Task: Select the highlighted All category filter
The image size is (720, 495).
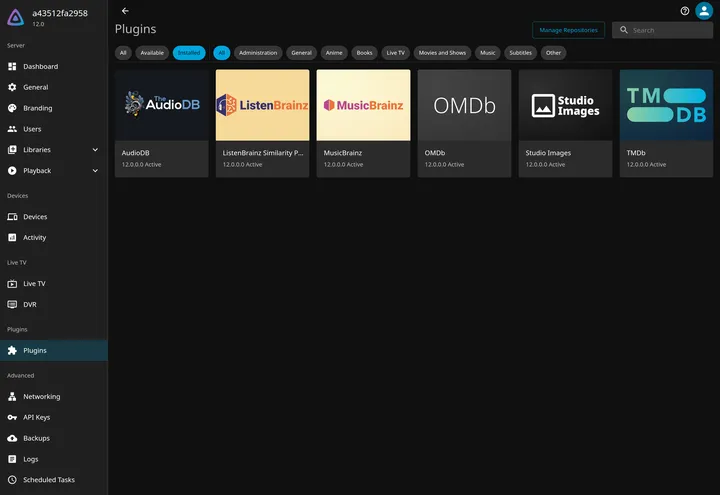Action: (x=221, y=53)
